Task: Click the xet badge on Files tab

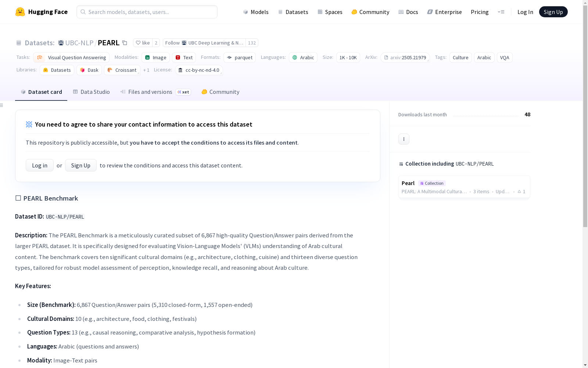Action: (183, 92)
